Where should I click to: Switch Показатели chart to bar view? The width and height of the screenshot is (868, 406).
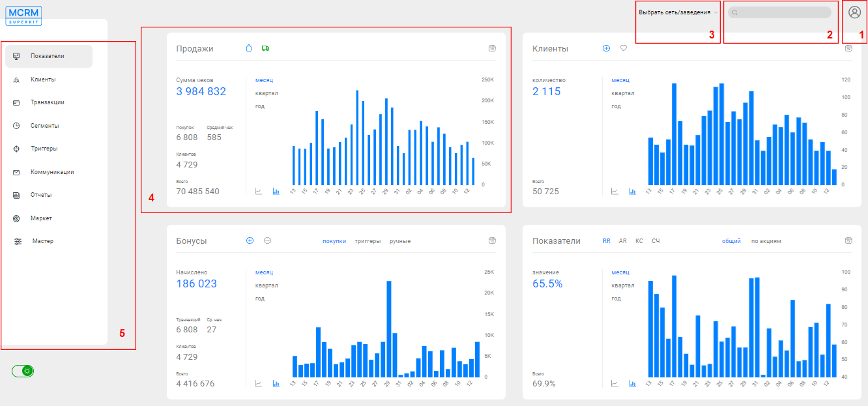pyautogui.click(x=632, y=384)
